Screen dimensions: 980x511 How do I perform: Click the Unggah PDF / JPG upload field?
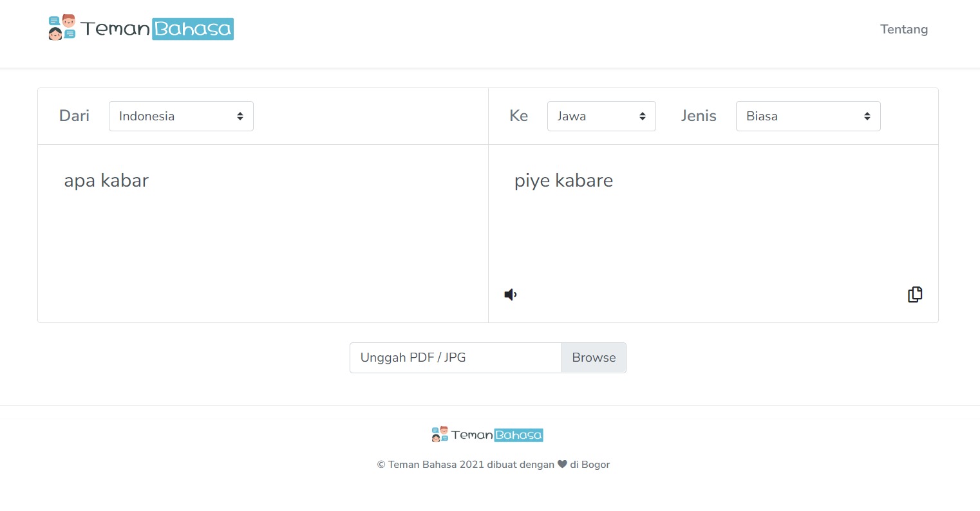coord(456,358)
